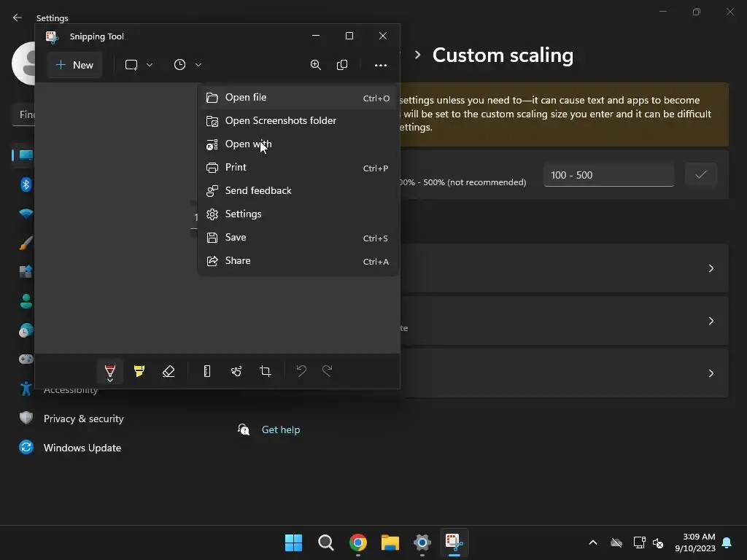Click the Get help link
Image resolution: width=747 pixels, height=560 pixels.
[281, 430]
